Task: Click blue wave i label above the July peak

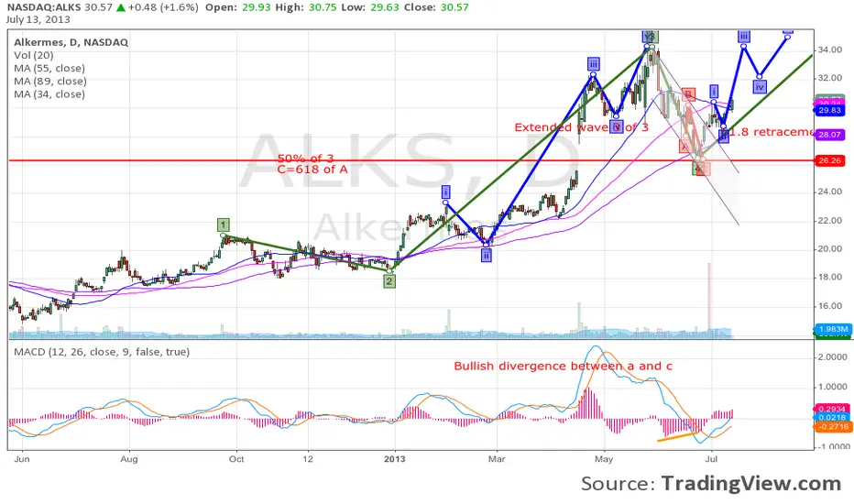Action: click(714, 91)
